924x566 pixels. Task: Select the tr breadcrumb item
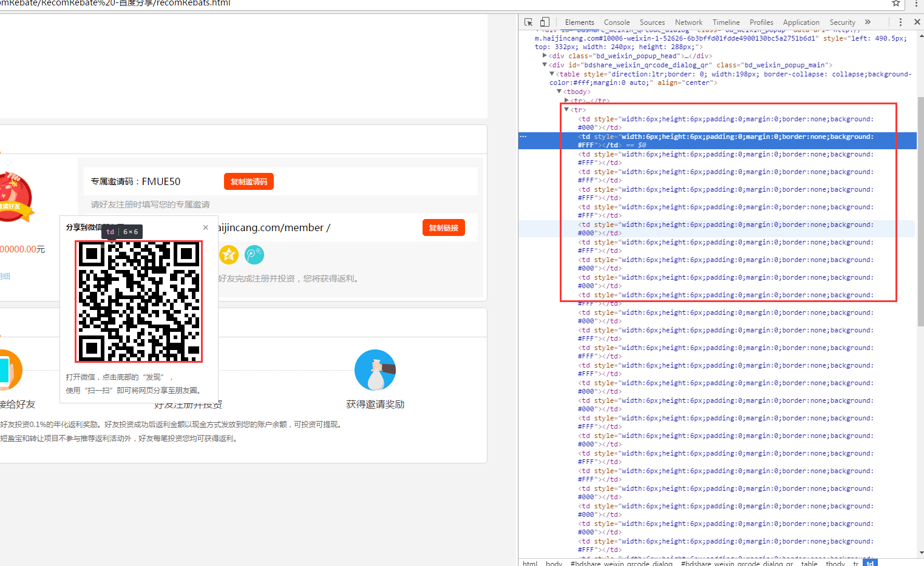[855, 563]
